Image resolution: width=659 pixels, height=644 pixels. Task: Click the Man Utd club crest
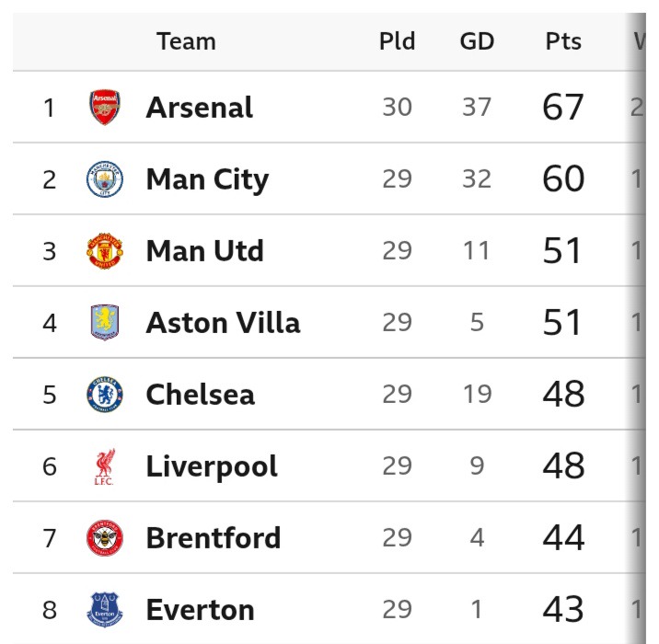[x=104, y=251]
